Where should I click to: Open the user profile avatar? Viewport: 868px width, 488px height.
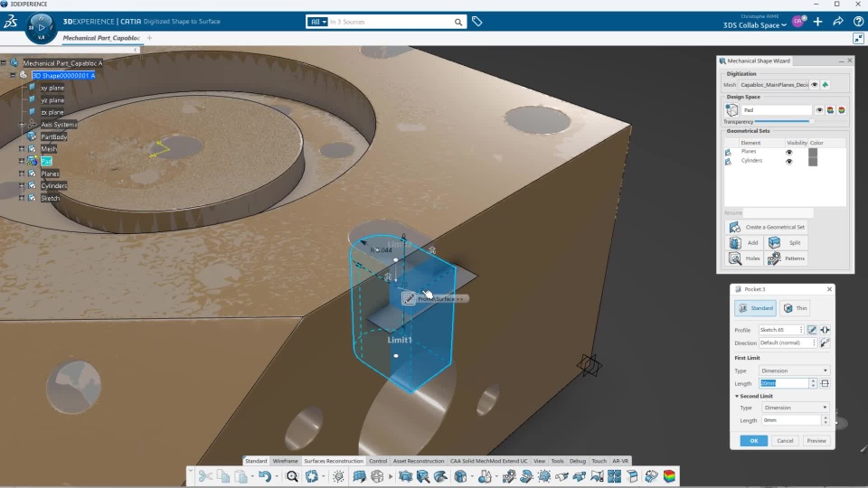click(798, 22)
